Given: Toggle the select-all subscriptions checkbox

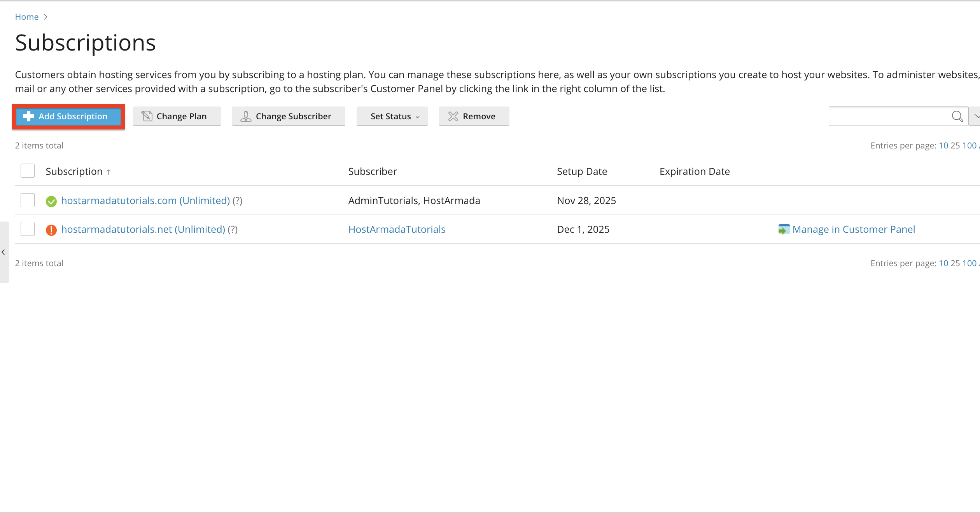Looking at the screenshot, I should [x=28, y=171].
